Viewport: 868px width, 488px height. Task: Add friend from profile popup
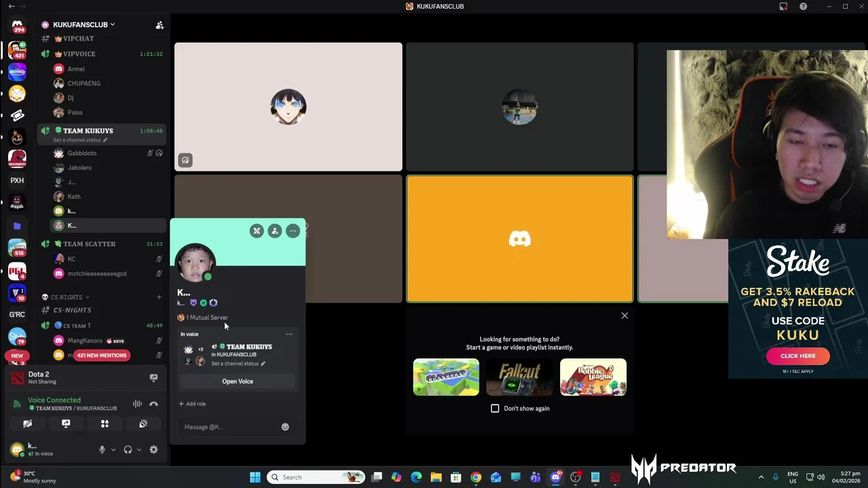pos(275,231)
